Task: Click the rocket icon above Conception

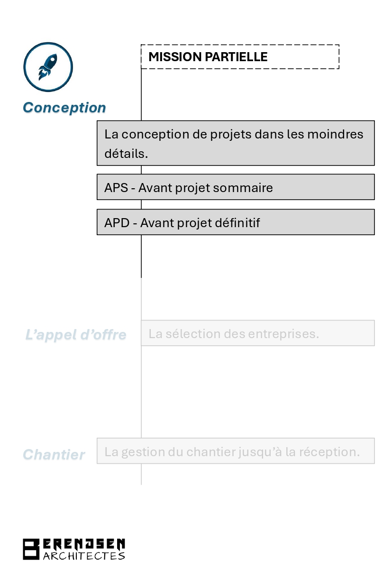Action: [x=48, y=67]
